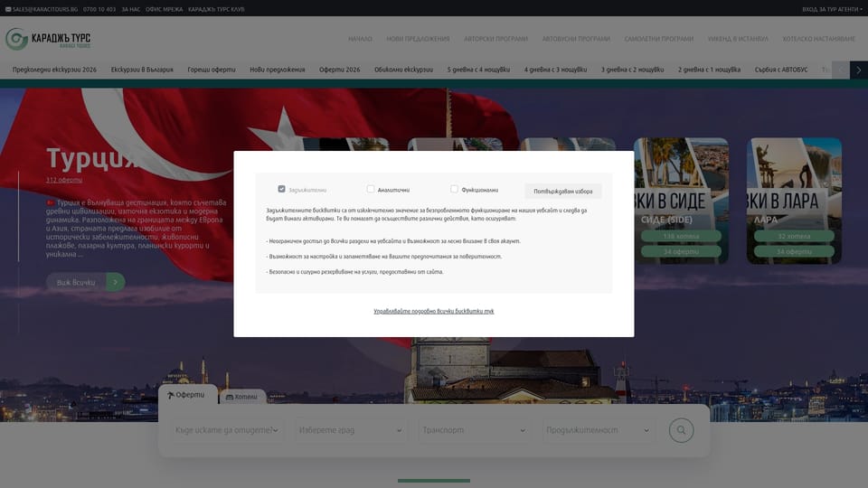Select Оферти 2026 category
The image size is (868, 488).
click(339, 70)
